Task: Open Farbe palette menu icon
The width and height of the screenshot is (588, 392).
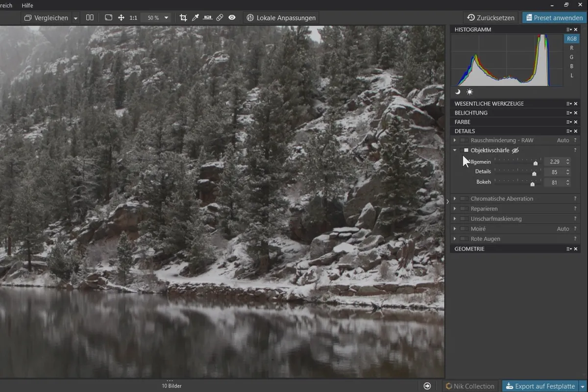Action: [x=569, y=122]
